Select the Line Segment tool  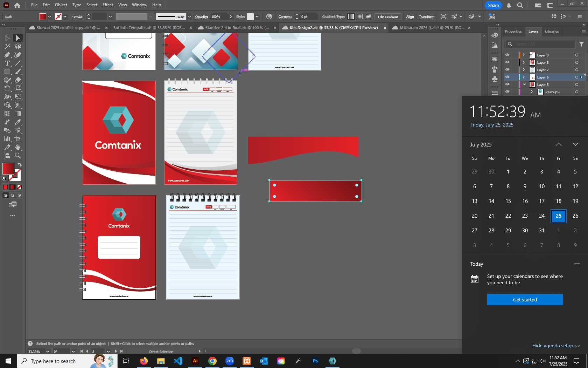point(18,63)
